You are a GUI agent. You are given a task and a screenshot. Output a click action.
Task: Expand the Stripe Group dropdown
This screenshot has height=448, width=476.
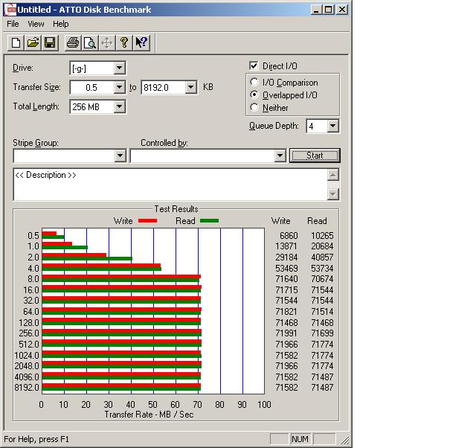click(x=120, y=156)
